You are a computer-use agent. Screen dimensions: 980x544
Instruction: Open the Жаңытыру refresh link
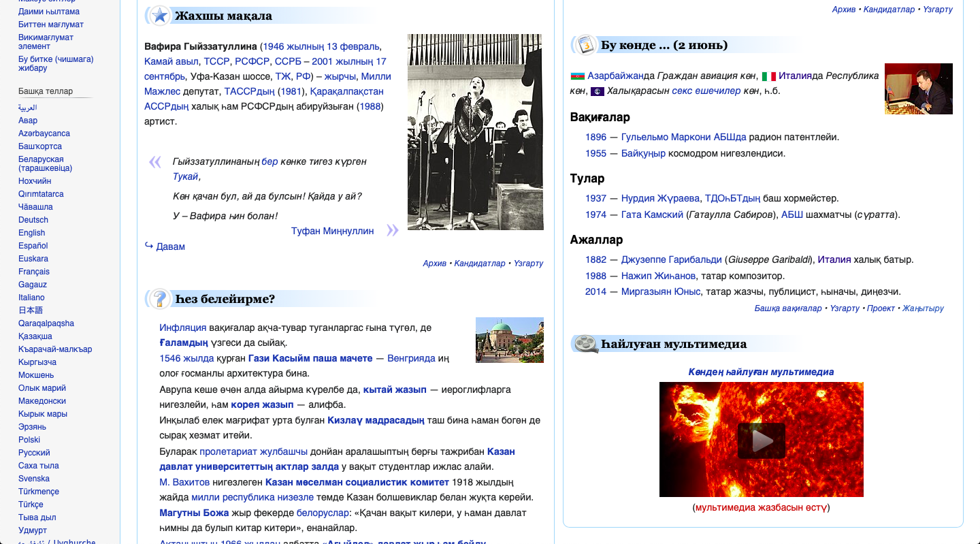click(923, 308)
